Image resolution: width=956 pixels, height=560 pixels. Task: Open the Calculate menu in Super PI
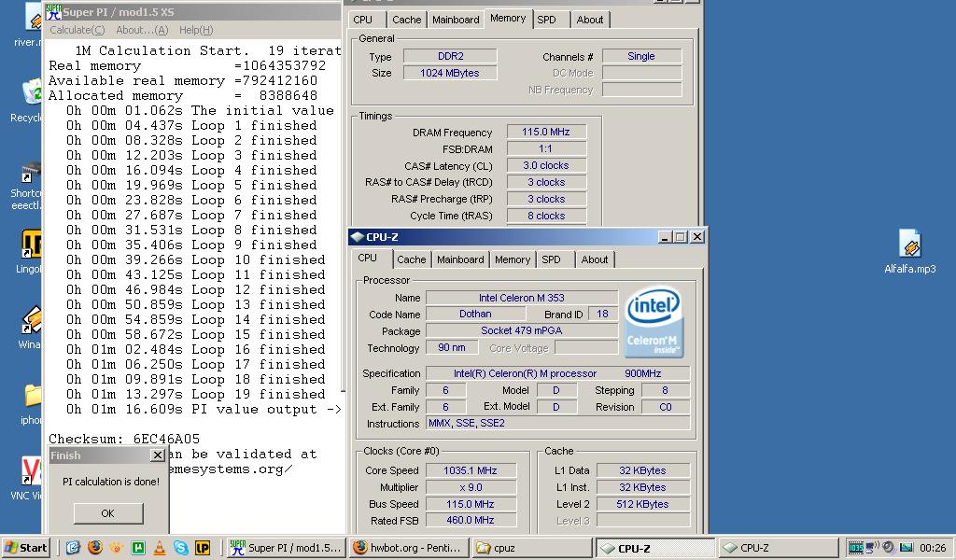pos(77,30)
